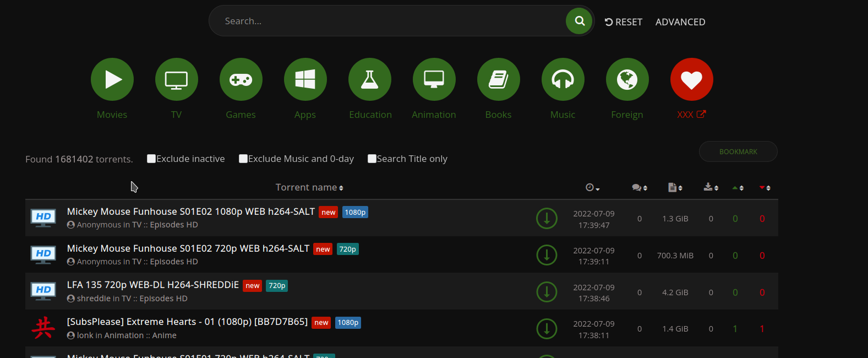Sort by file size column
The width and height of the screenshot is (868, 358).
[675, 188]
